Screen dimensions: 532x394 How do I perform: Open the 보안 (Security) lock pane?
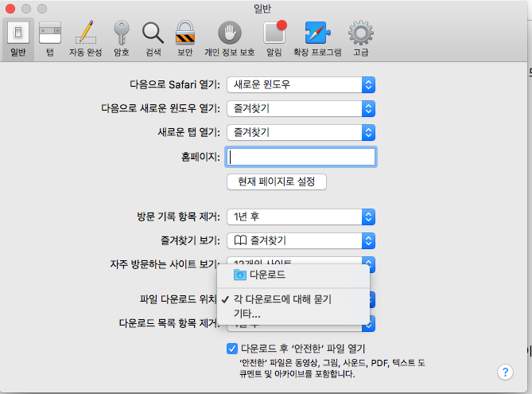[185, 40]
